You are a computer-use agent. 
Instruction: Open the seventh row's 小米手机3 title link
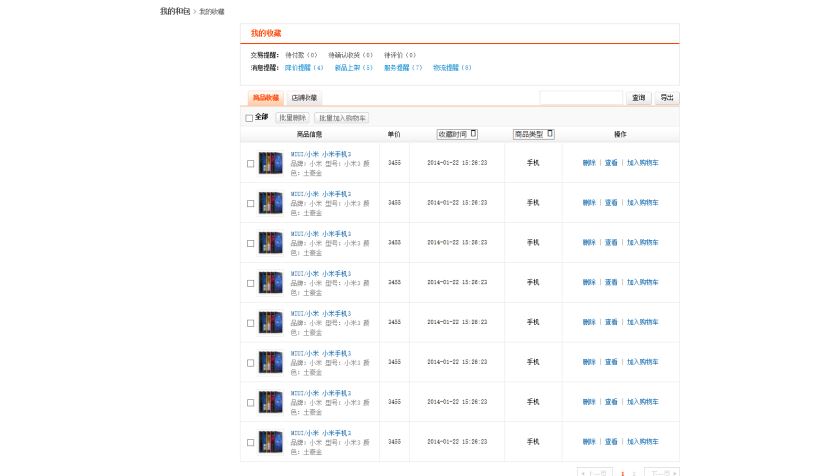[321, 393]
